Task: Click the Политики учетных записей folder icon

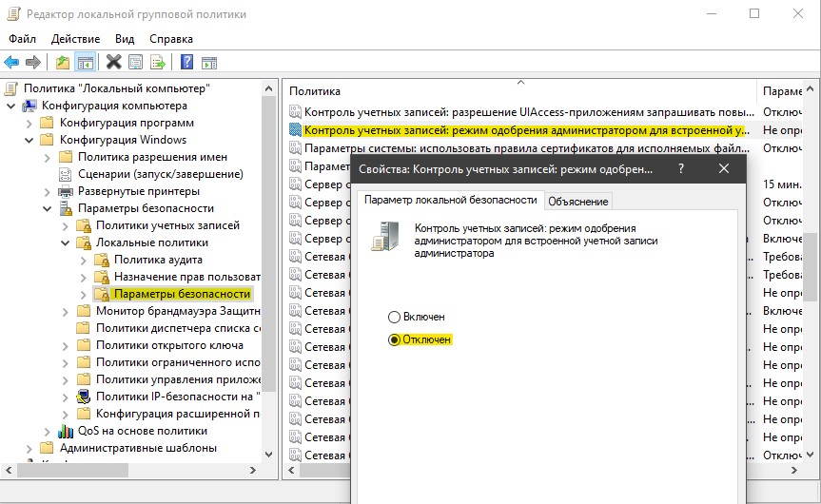Action: coord(84,225)
